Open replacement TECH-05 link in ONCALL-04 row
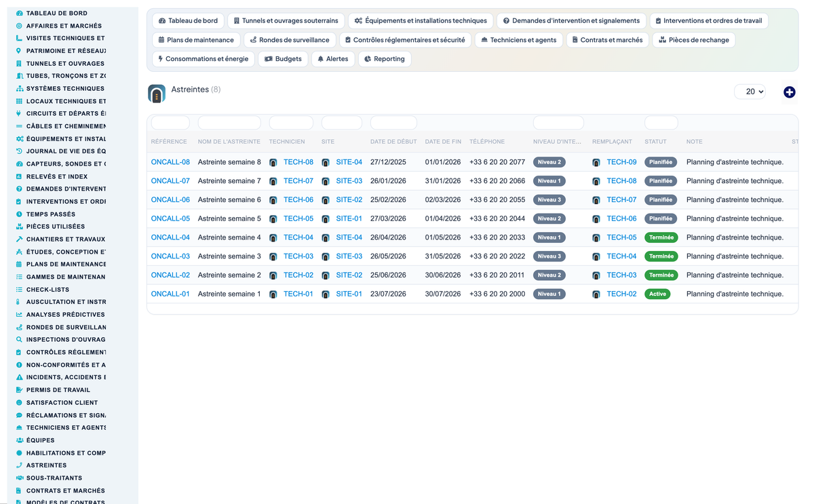This screenshot has width=814, height=504. pos(622,237)
